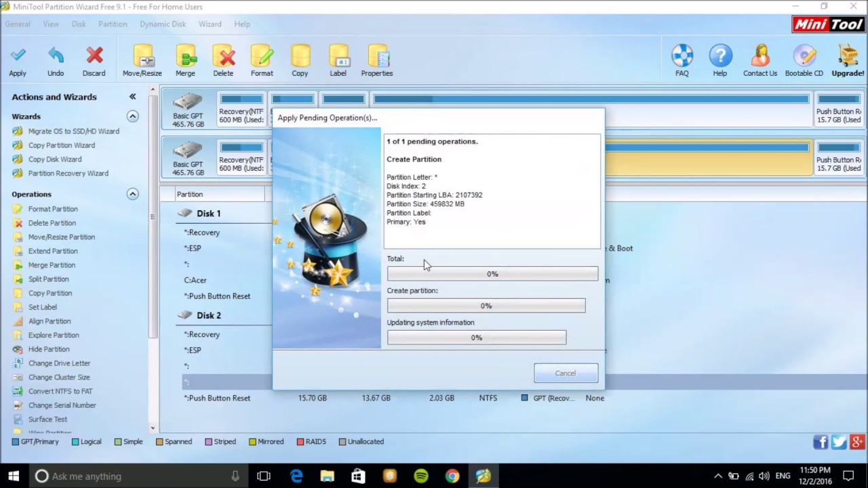Click the Help question mark icon
The height and width of the screenshot is (488, 868).
click(720, 56)
